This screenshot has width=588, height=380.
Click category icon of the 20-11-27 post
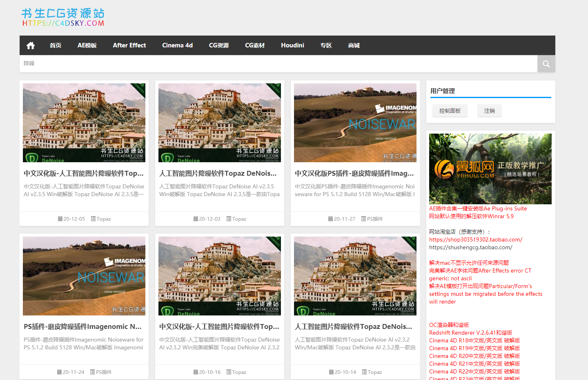pyautogui.click(x=363, y=219)
